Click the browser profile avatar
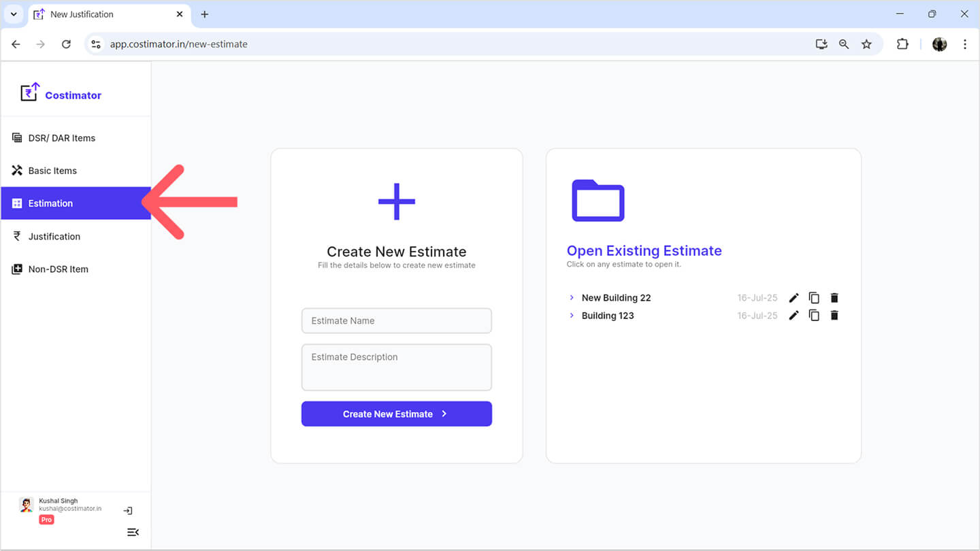Screen dimensions: 980x551 click(940, 44)
